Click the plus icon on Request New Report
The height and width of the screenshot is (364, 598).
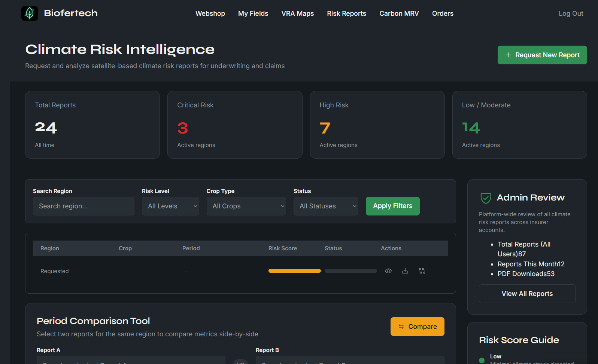[x=508, y=55]
